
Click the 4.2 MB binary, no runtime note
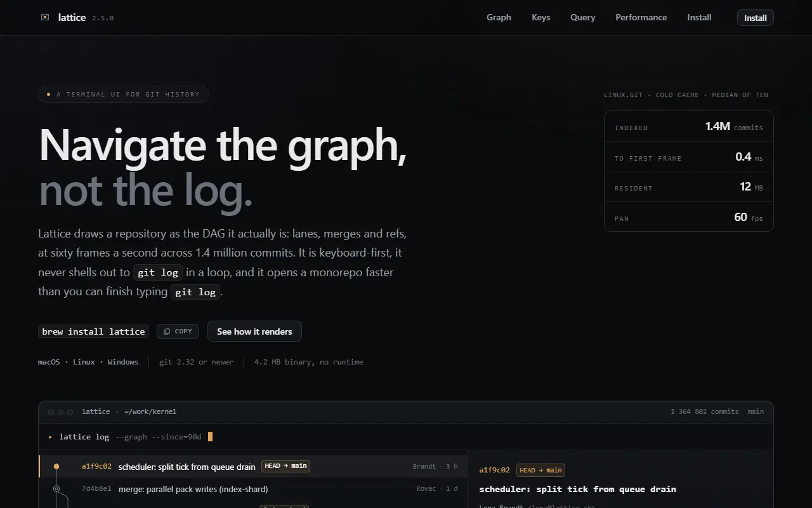(308, 362)
